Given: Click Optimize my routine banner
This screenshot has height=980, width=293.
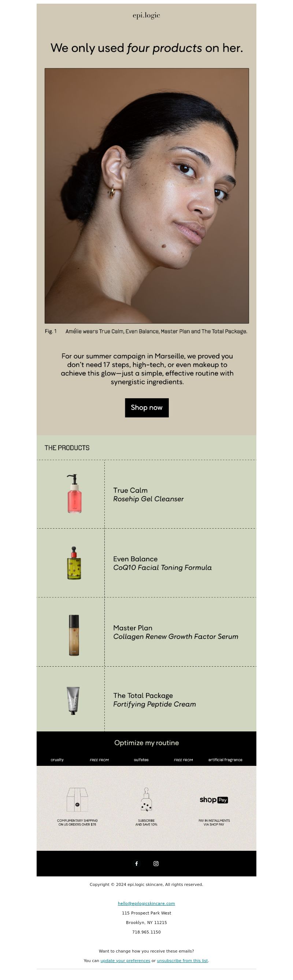Looking at the screenshot, I should point(146,743).
